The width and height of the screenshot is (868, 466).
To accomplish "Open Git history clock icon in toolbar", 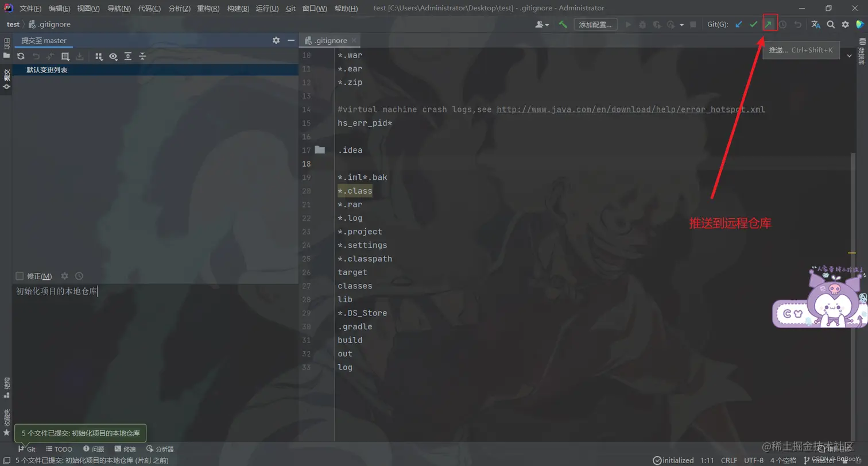I will click(x=782, y=25).
